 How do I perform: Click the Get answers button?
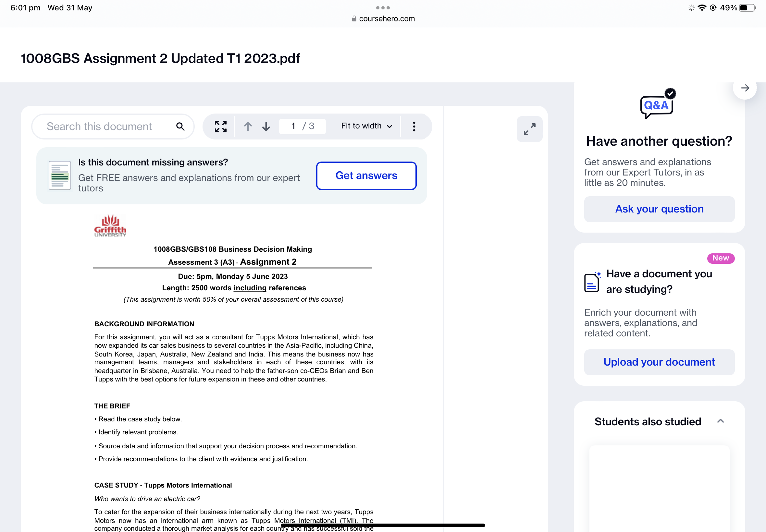click(x=366, y=176)
